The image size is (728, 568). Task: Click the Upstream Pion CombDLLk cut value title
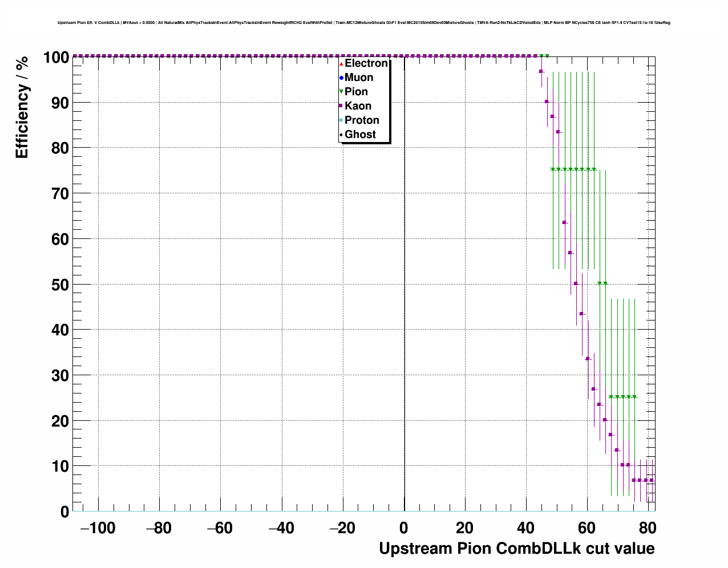tap(516, 549)
